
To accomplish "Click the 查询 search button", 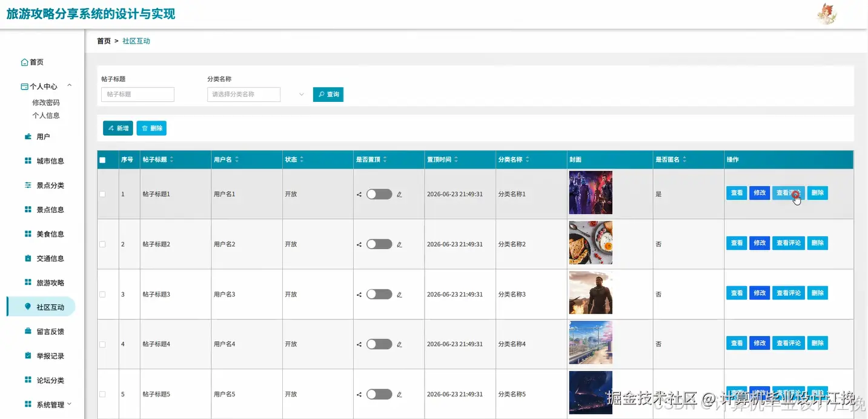I will [328, 95].
